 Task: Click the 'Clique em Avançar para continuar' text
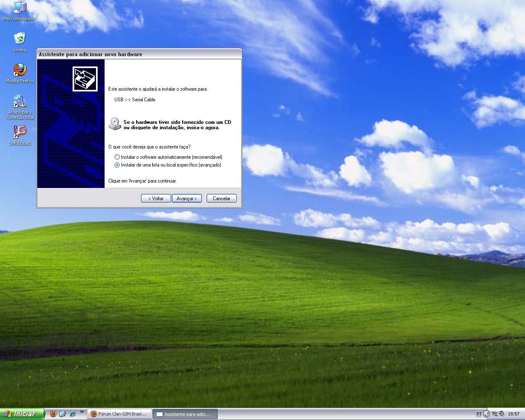pyautogui.click(x=142, y=181)
